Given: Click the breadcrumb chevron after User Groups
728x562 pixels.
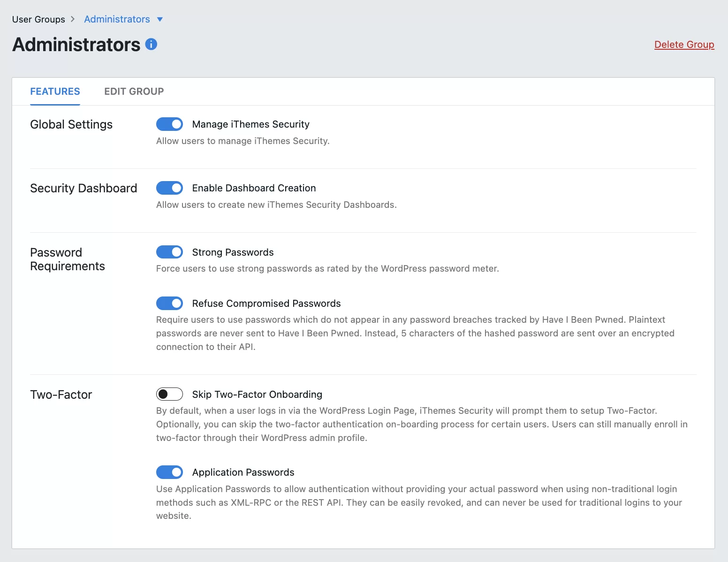Looking at the screenshot, I should point(73,19).
